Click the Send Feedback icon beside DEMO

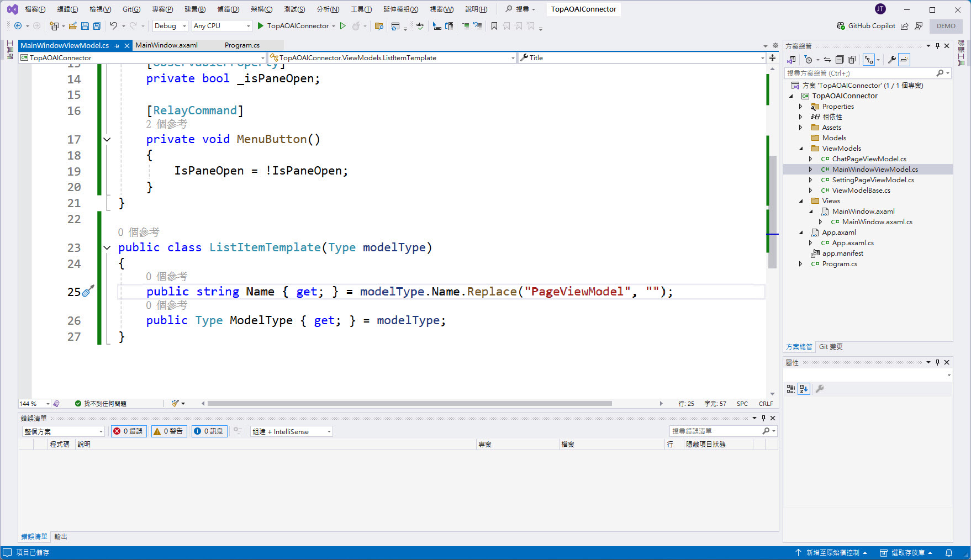919,26
